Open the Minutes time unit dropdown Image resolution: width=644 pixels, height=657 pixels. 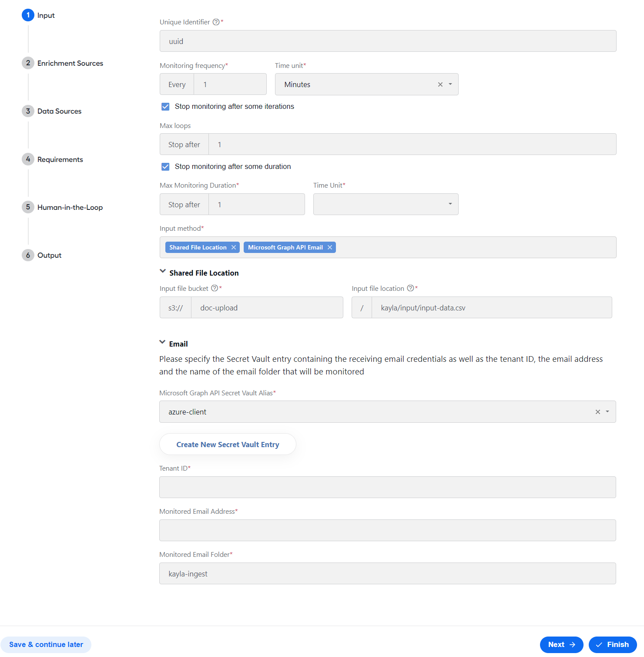[x=450, y=84]
